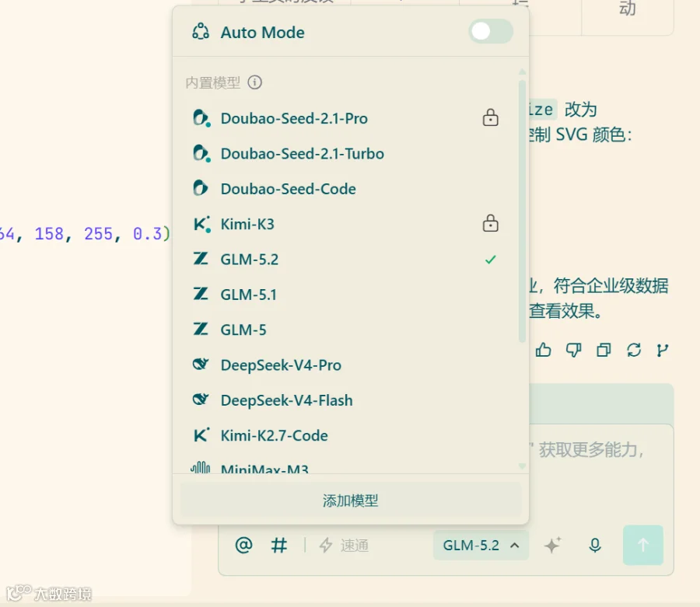This screenshot has width=700, height=607.
Task: Click the @ mention icon
Action: pyautogui.click(x=243, y=545)
